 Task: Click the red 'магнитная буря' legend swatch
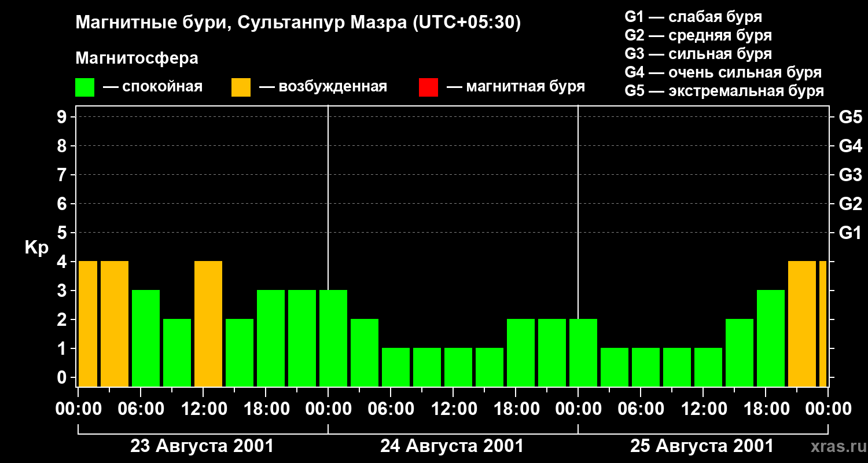(x=428, y=87)
